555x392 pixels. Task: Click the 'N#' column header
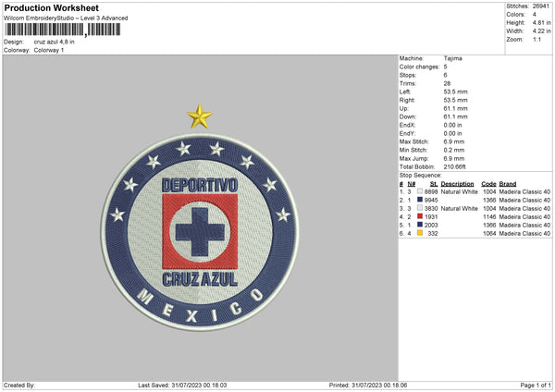412,184
